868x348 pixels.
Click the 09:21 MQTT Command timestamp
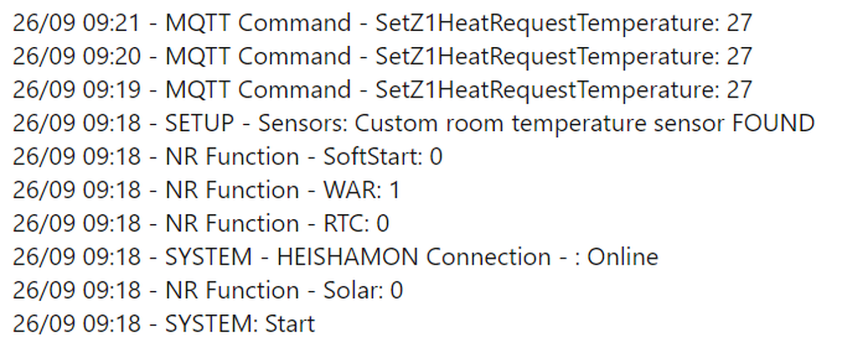77,23
